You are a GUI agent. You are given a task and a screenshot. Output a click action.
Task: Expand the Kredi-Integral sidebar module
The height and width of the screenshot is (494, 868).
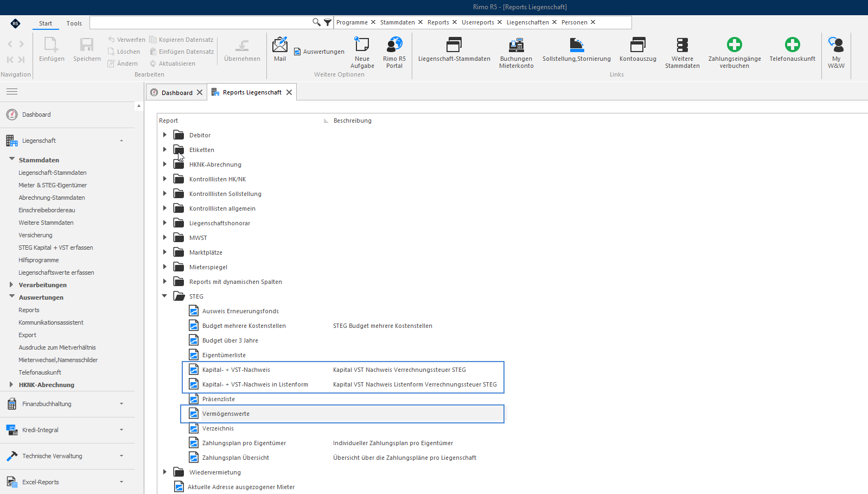tap(122, 430)
